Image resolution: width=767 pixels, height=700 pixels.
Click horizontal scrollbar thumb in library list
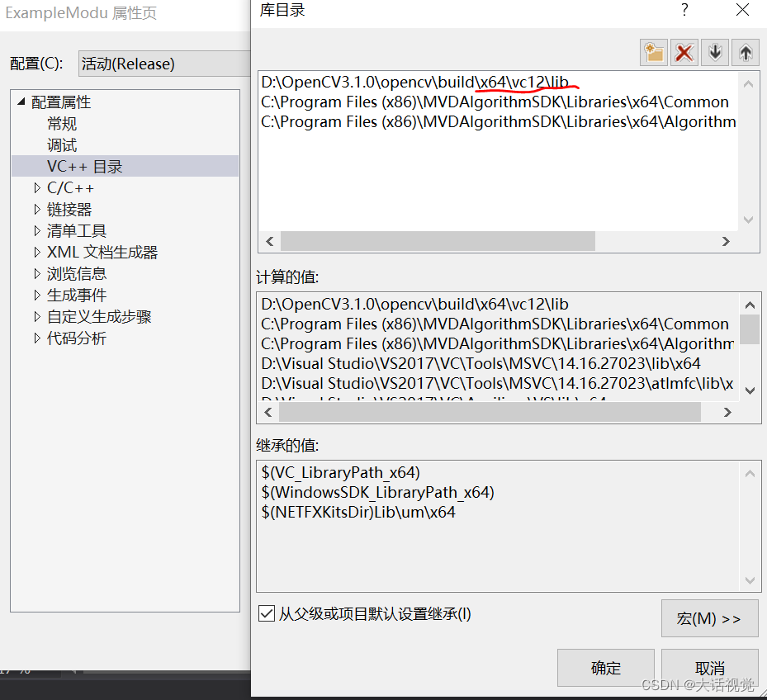pyautogui.click(x=438, y=241)
